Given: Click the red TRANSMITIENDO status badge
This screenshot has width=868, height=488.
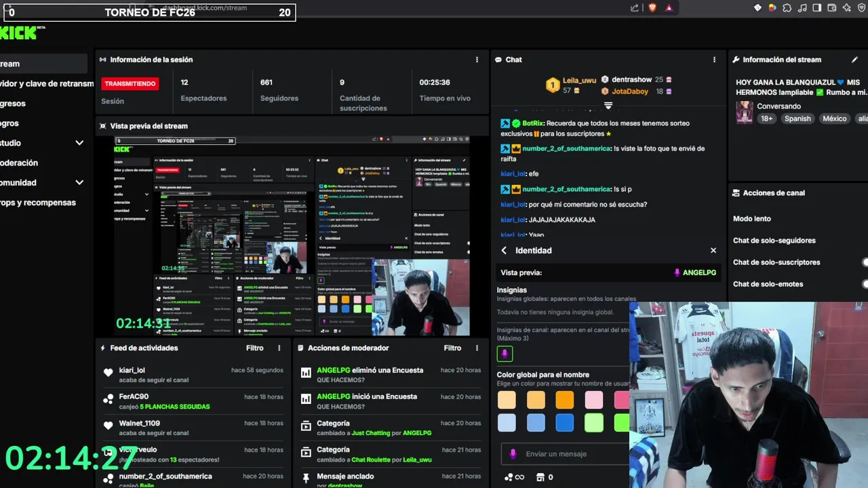Looking at the screenshot, I should tap(130, 84).
